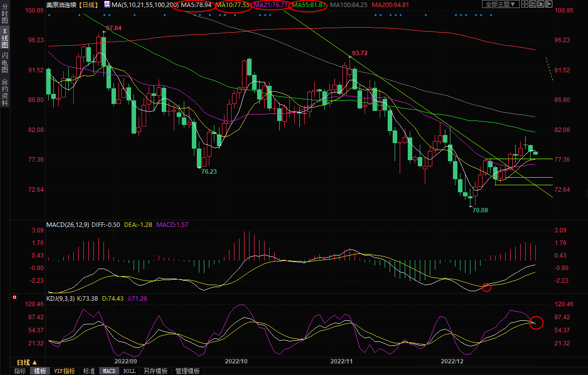Toggle the 指标 mode at bottom

point(20,371)
